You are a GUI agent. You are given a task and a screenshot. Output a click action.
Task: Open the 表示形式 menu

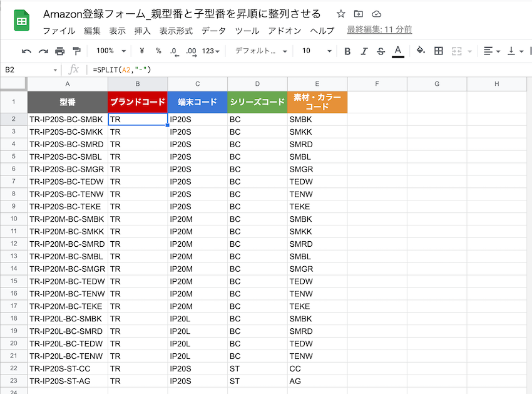pos(176,31)
